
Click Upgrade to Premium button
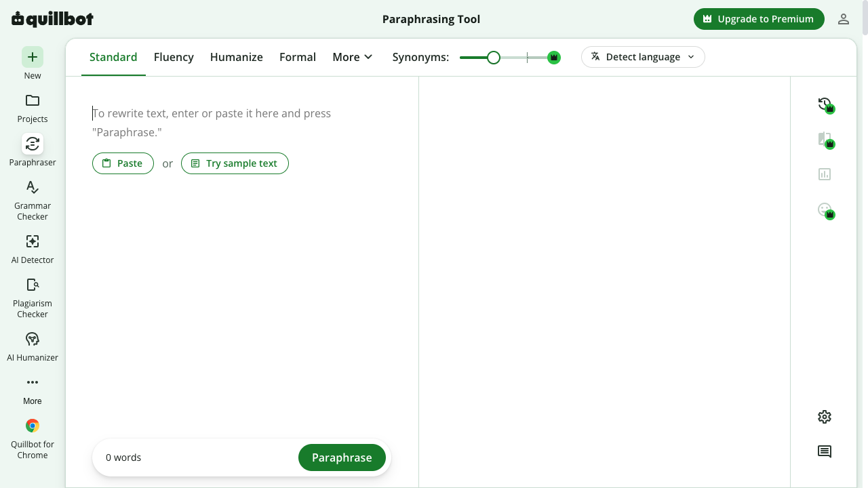[759, 19]
